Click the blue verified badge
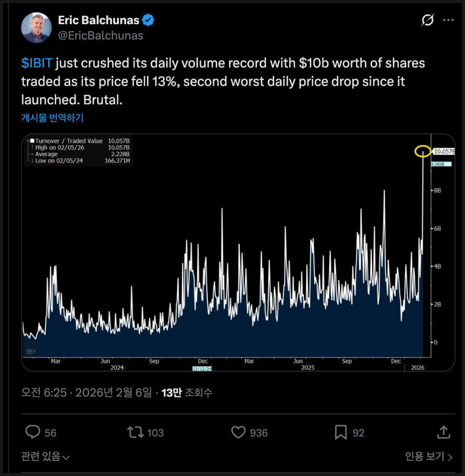 (149, 20)
